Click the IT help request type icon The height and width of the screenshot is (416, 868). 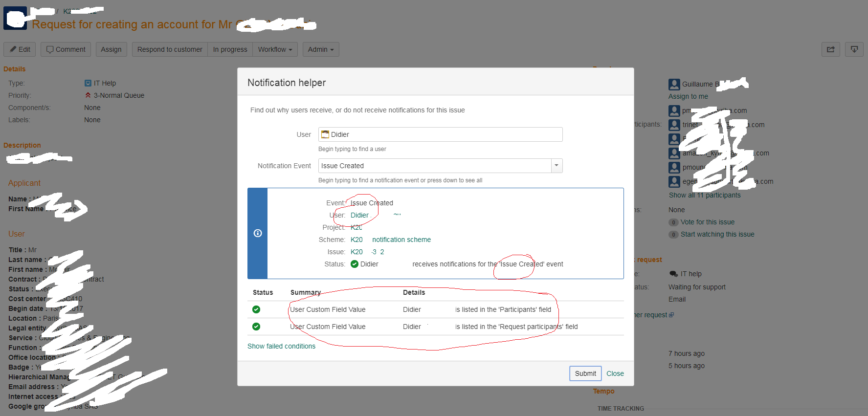coord(673,274)
